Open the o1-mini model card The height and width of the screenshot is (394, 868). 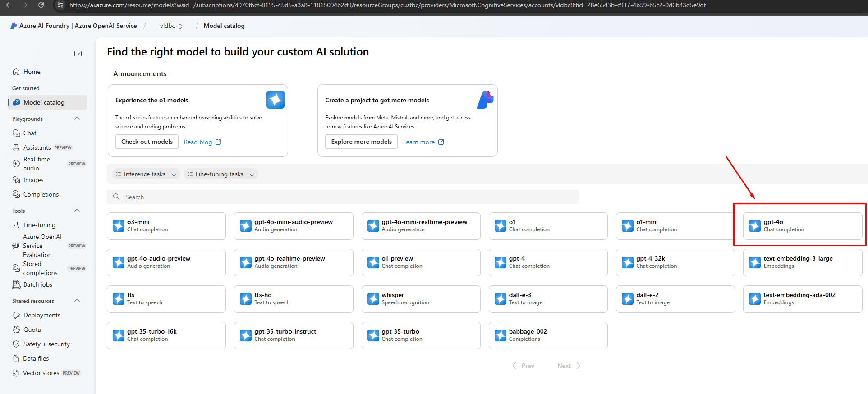pos(675,226)
